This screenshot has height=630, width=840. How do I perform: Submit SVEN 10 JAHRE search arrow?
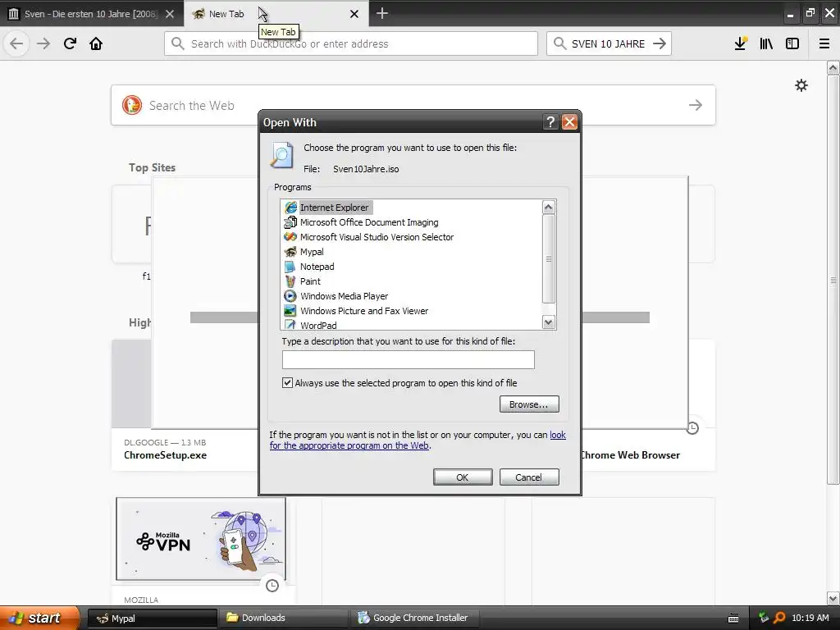tap(660, 43)
